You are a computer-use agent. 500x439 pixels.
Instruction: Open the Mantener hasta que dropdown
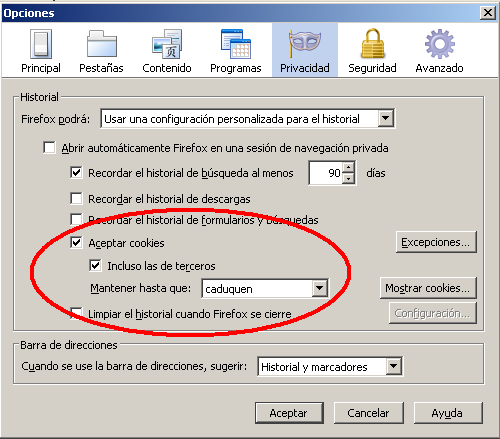click(319, 288)
